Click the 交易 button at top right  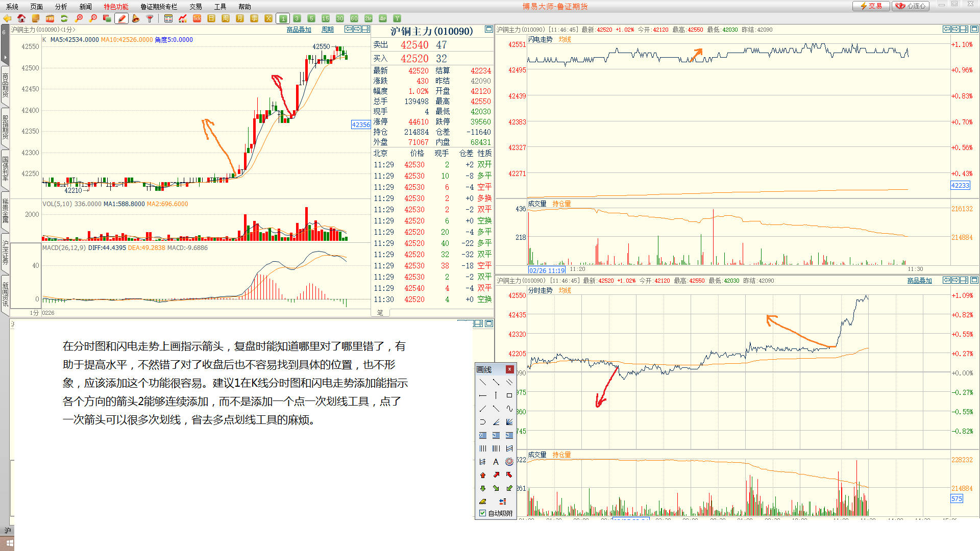(x=871, y=6)
